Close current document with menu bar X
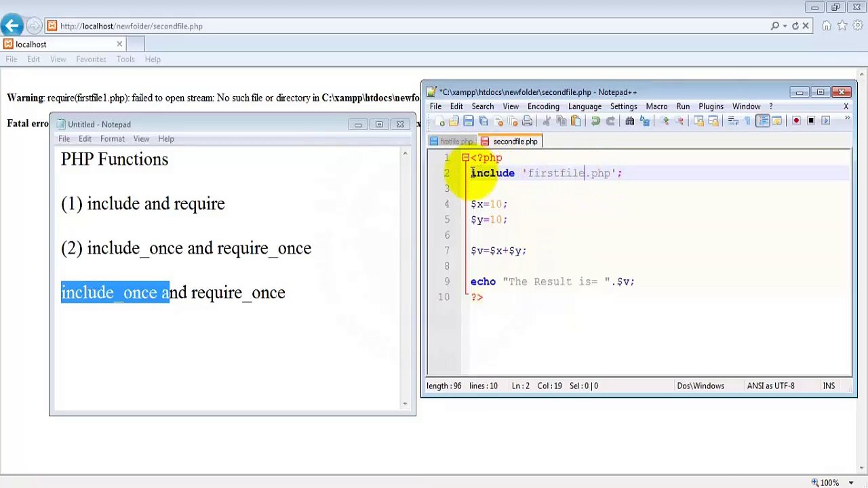The width and height of the screenshot is (868, 488). point(846,106)
